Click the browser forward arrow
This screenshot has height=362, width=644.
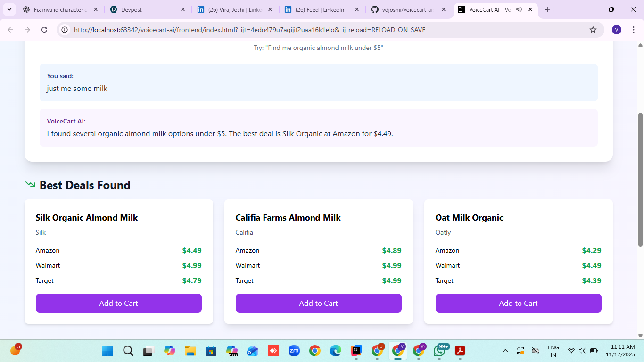pos(27,30)
